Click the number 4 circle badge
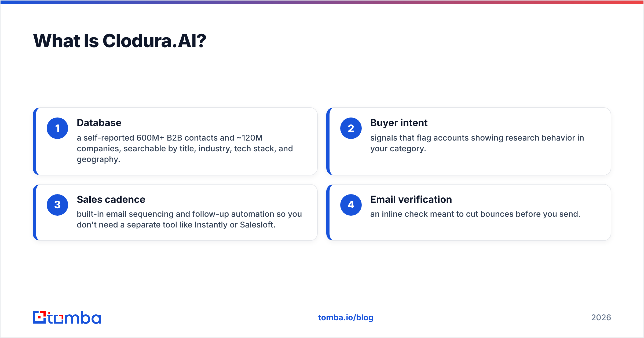 [351, 205]
